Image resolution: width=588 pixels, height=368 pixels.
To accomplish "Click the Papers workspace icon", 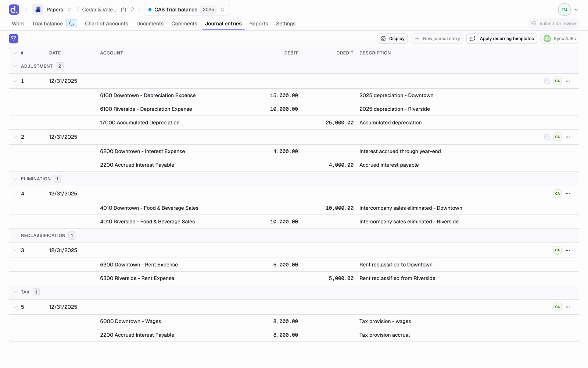I will click(x=38, y=10).
